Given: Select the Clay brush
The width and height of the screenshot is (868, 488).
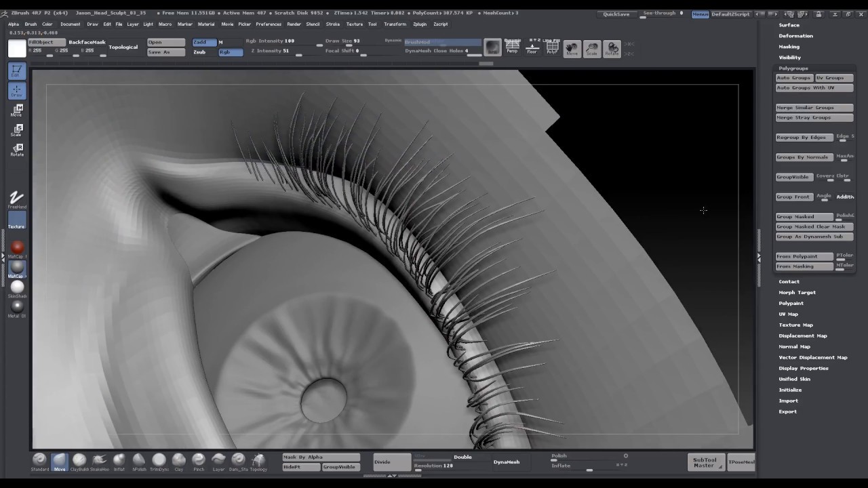Looking at the screenshot, I should 179,462.
